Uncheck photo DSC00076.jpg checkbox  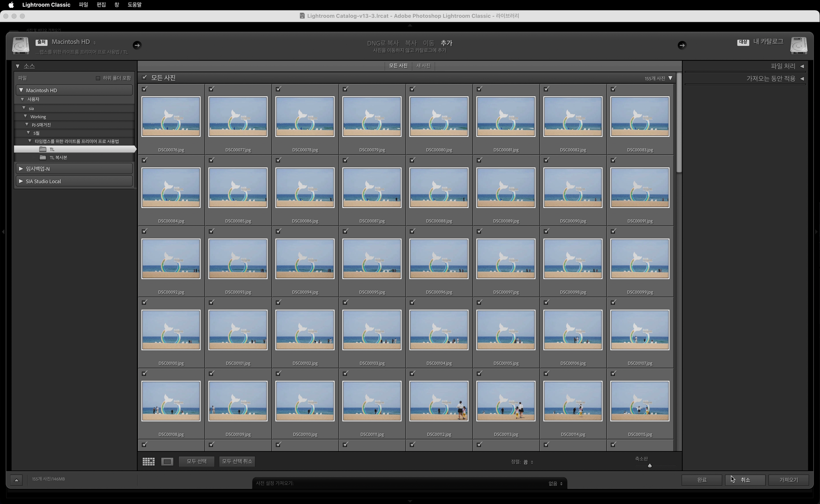click(144, 89)
